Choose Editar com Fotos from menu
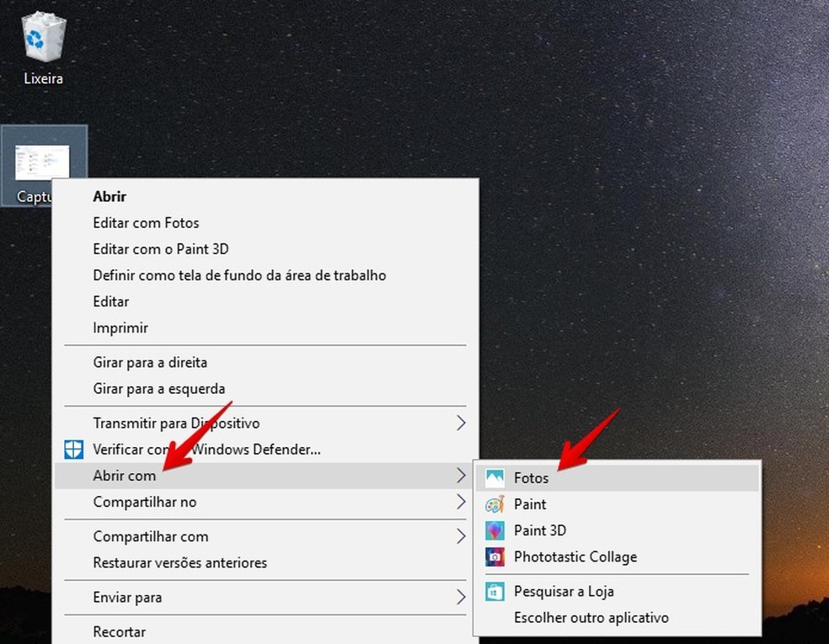Viewport: 829px width, 644px height. click(146, 222)
